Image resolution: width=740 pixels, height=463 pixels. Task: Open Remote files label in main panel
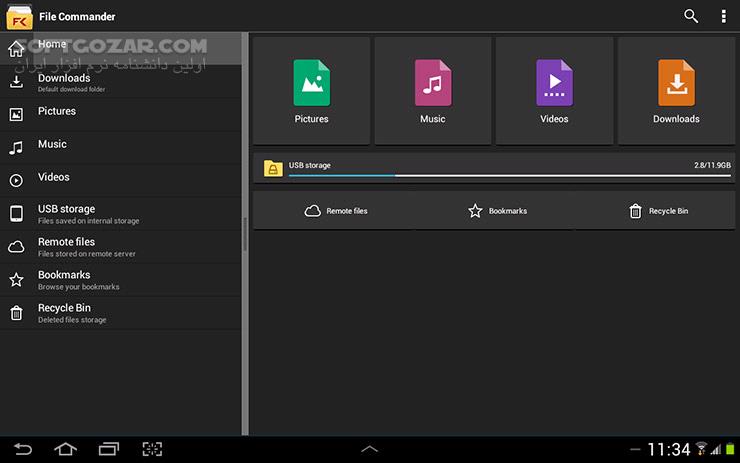347,211
